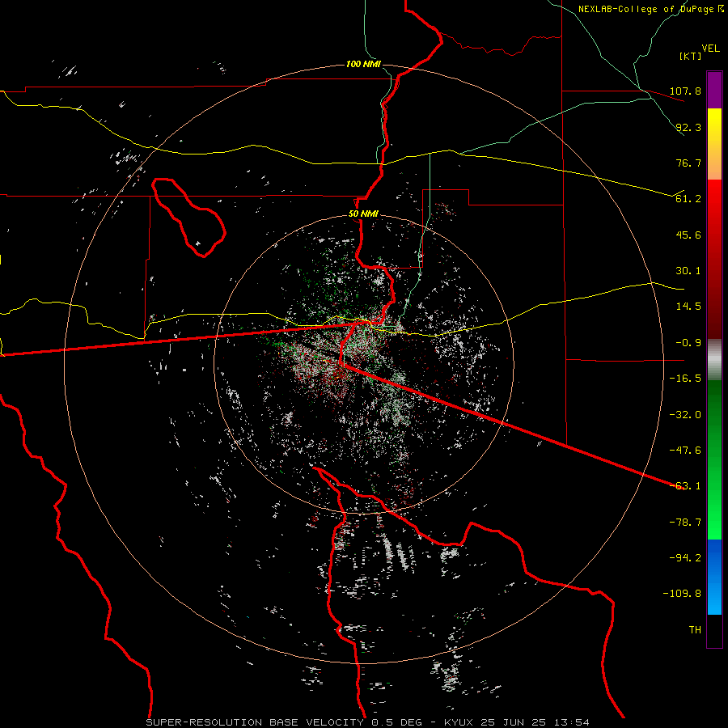The height and width of the screenshot is (728, 728).
Task: Click the -16.5 legend value
Action: point(685,379)
